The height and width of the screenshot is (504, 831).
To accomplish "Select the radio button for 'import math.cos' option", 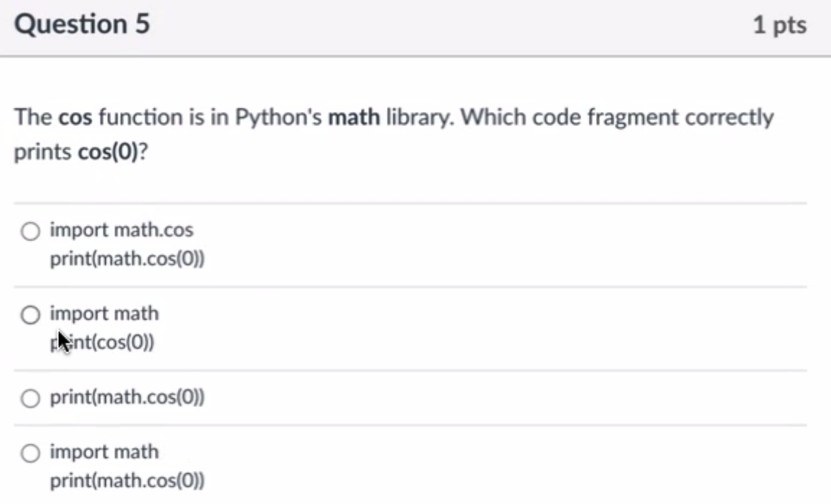I will click(x=30, y=231).
